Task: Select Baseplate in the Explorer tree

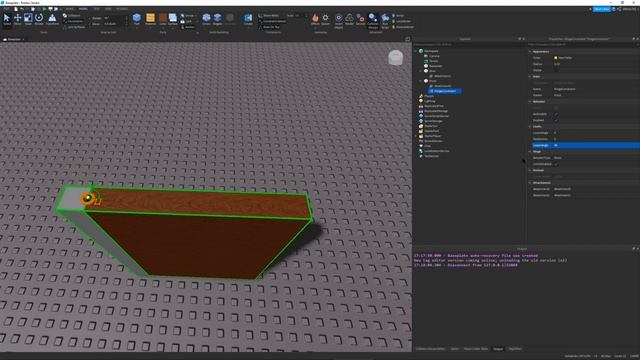Action: tap(436, 66)
